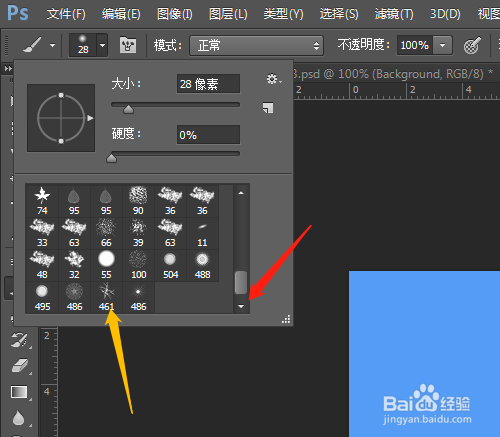500x437 pixels.
Task: Switch to the .psd @ 100% document tab
Action: point(392,74)
